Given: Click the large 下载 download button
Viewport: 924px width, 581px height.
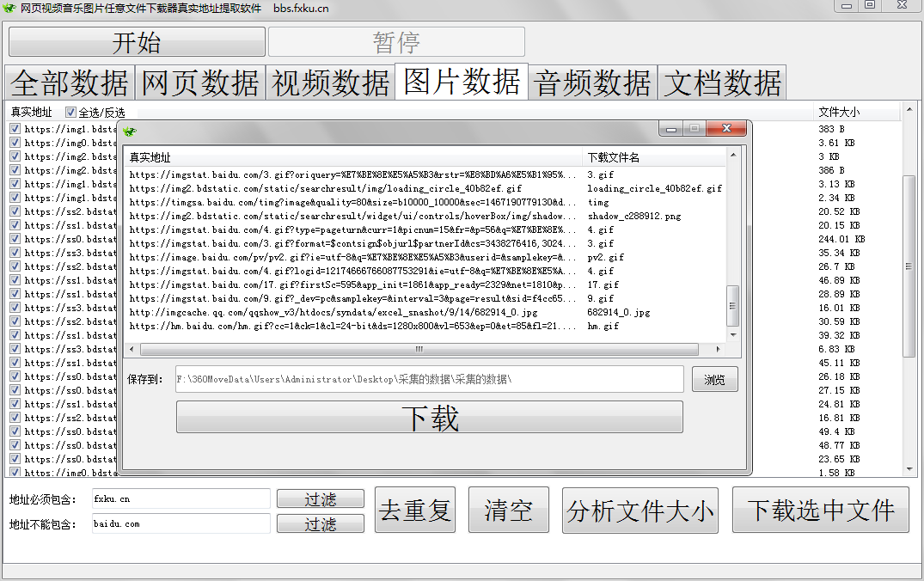Looking at the screenshot, I should click(x=430, y=417).
